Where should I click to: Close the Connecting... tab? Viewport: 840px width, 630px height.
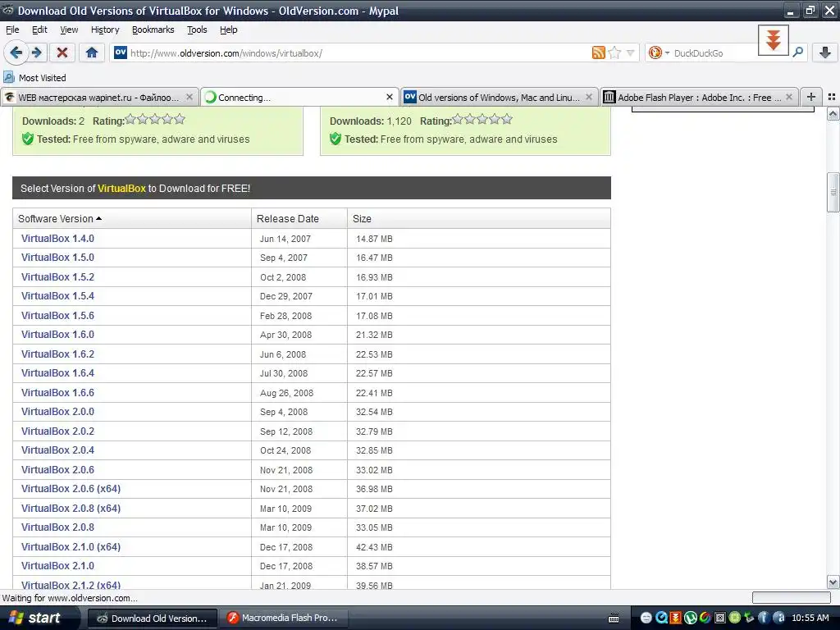pyautogui.click(x=390, y=97)
